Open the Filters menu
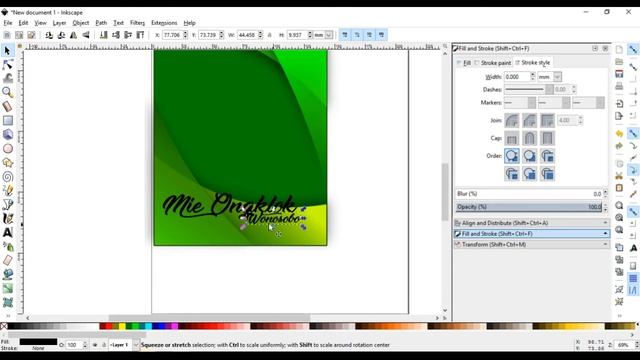 click(138, 23)
